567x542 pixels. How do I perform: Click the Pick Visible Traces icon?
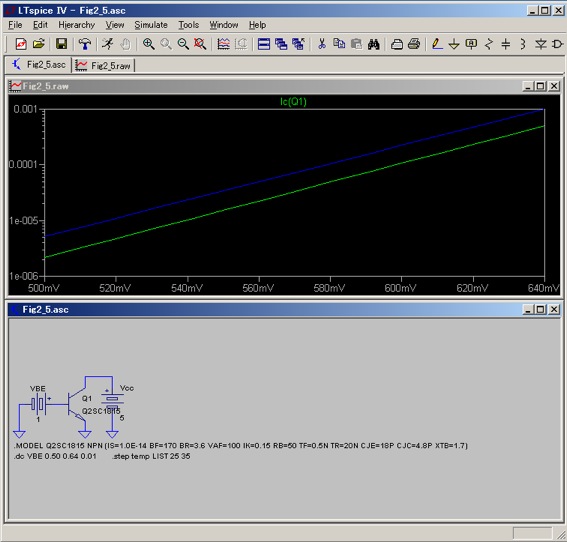pos(223,44)
